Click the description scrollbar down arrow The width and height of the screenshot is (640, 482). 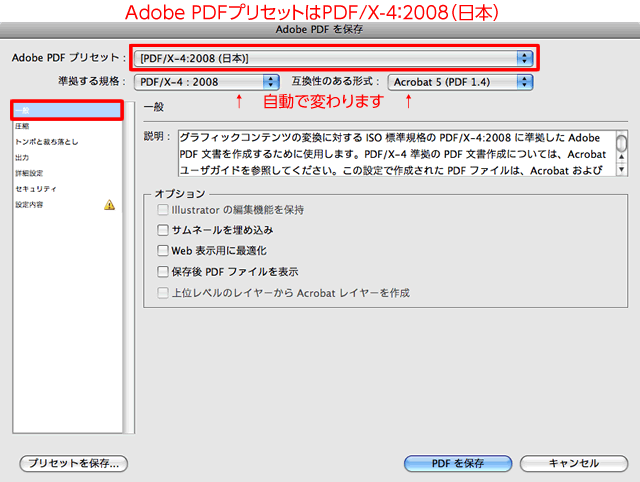pyautogui.click(x=622, y=169)
